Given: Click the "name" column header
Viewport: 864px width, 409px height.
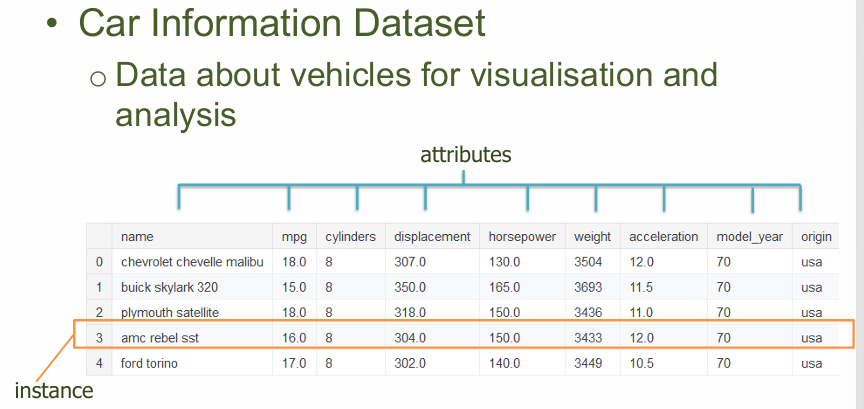Looking at the screenshot, I should pyautogui.click(x=137, y=237).
